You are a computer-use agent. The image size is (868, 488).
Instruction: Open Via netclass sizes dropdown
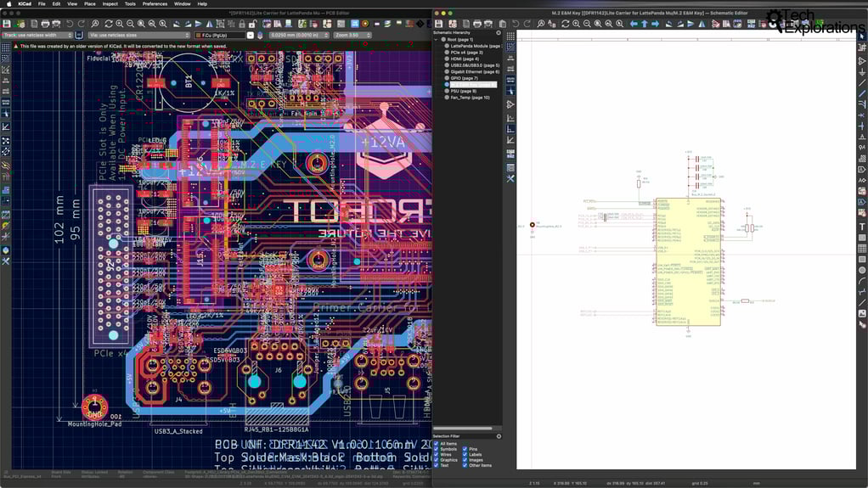pos(139,35)
